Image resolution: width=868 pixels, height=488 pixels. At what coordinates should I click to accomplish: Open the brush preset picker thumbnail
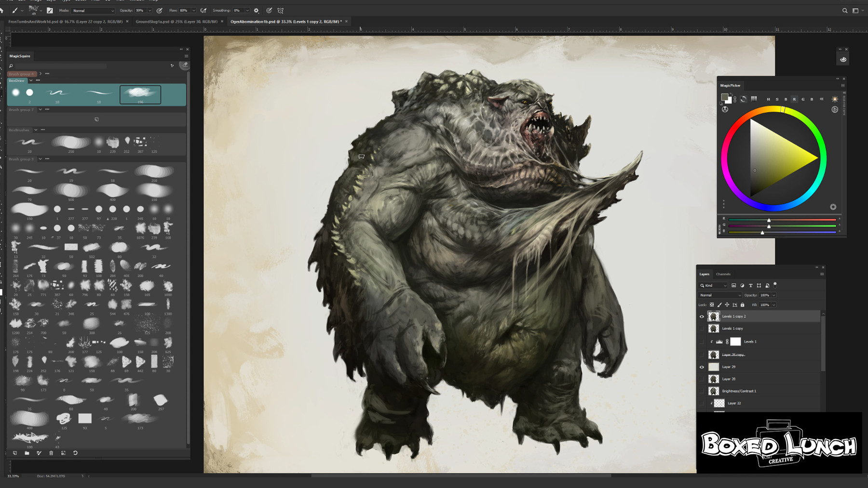click(33, 10)
